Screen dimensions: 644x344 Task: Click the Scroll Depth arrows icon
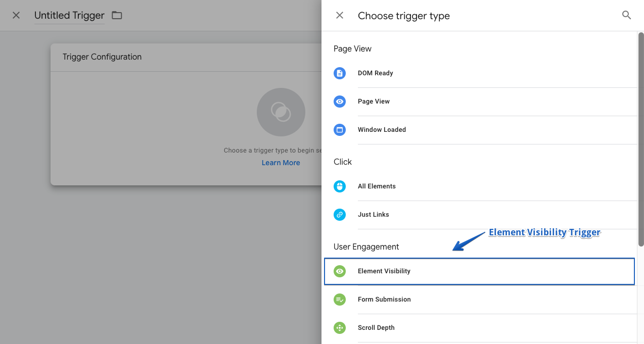340,328
